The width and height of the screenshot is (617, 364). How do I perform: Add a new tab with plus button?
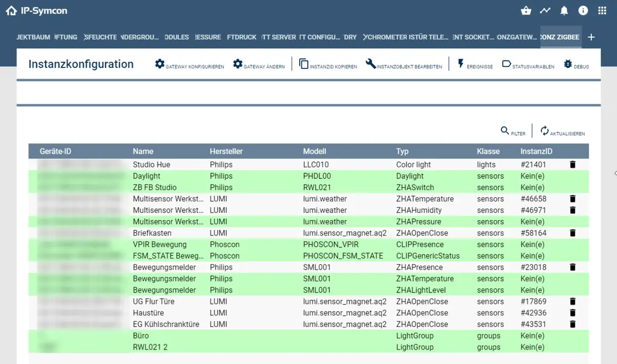591,37
